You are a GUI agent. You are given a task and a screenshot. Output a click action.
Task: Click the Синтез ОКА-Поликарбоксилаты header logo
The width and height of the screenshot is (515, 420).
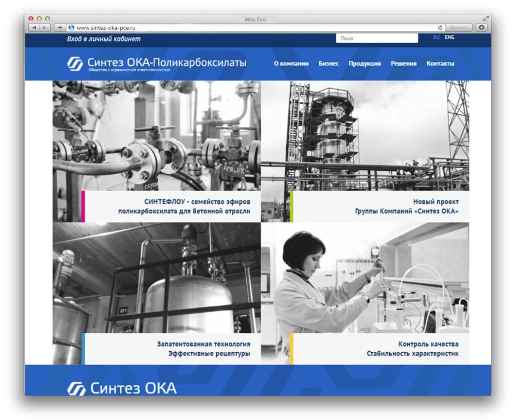157,63
